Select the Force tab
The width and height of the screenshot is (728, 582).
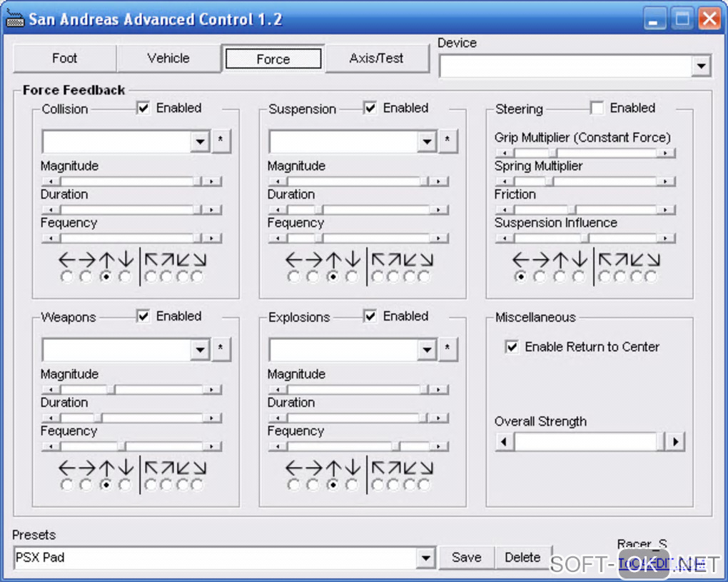coord(273,59)
